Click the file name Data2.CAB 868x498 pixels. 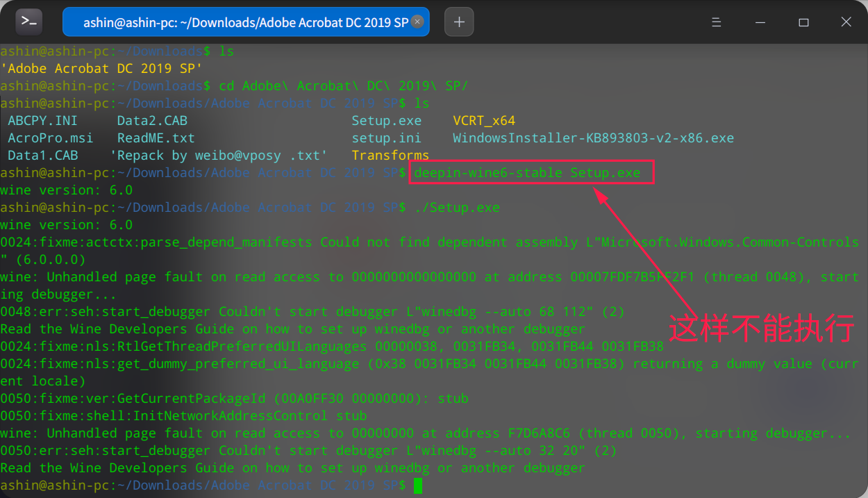[x=152, y=121]
